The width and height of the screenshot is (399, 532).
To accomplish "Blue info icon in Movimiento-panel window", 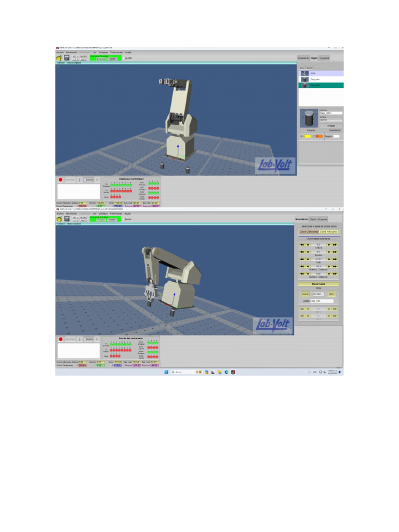I will (x=79, y=339).
